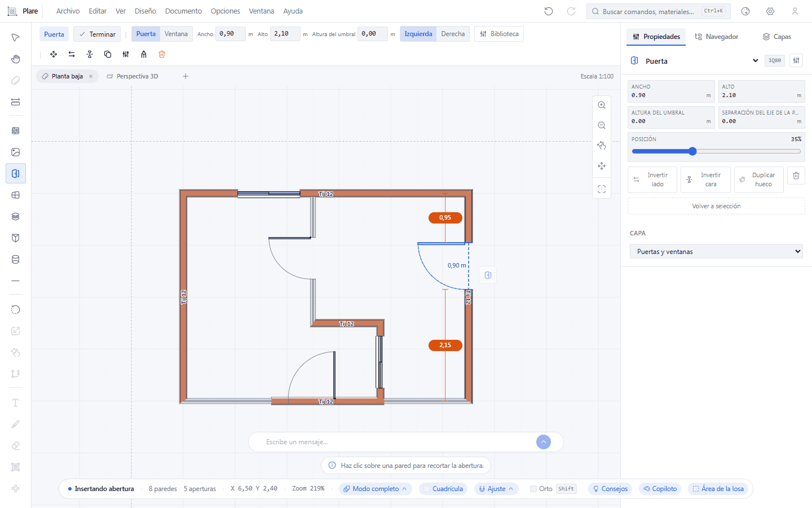Choose the dimension measuring tool in sidebar

pyautogui.click(x=16, y=102)
